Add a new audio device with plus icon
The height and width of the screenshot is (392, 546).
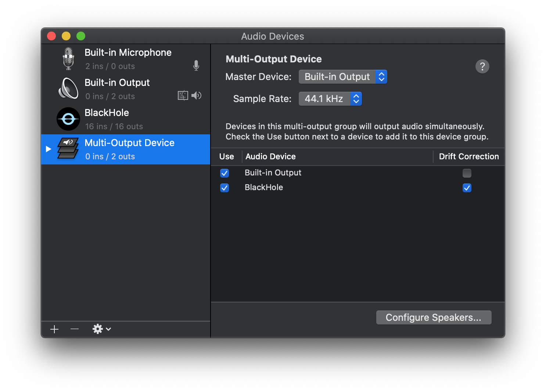click(x=54, y=329)
